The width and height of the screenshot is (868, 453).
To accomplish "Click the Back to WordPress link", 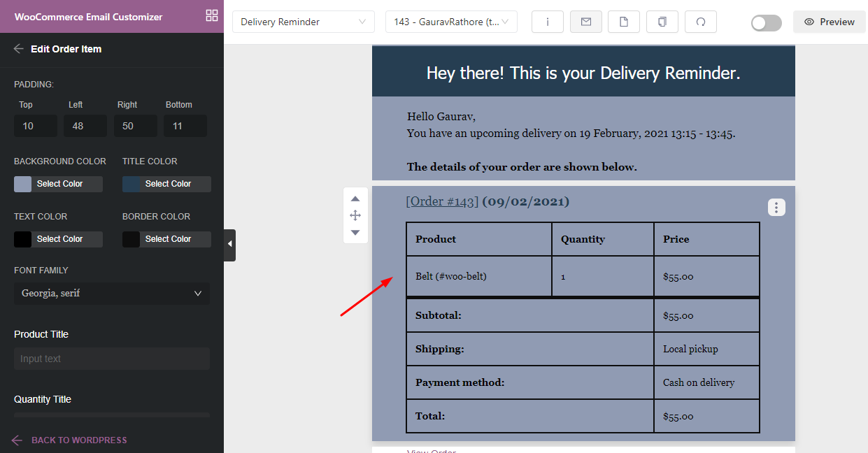I will coord(79,440).
